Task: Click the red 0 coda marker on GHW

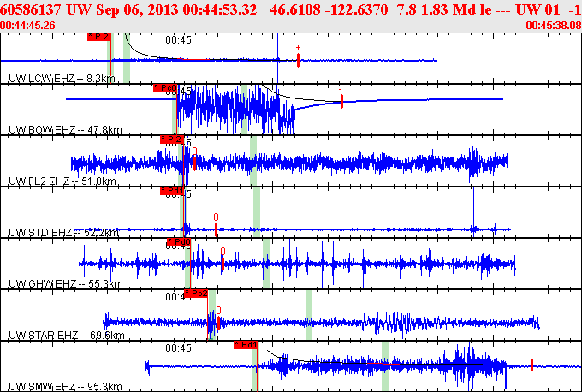Action: pyautogui.click(x=223, y=259)
